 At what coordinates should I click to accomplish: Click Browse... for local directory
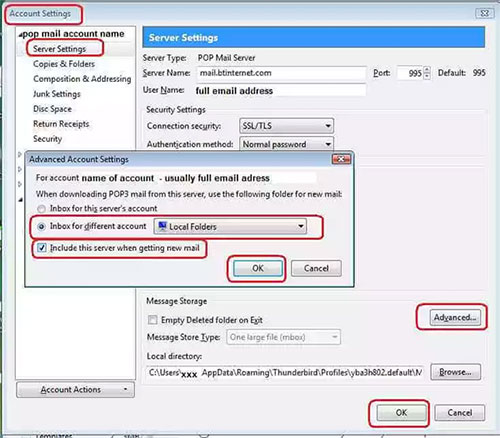(455, 372)
